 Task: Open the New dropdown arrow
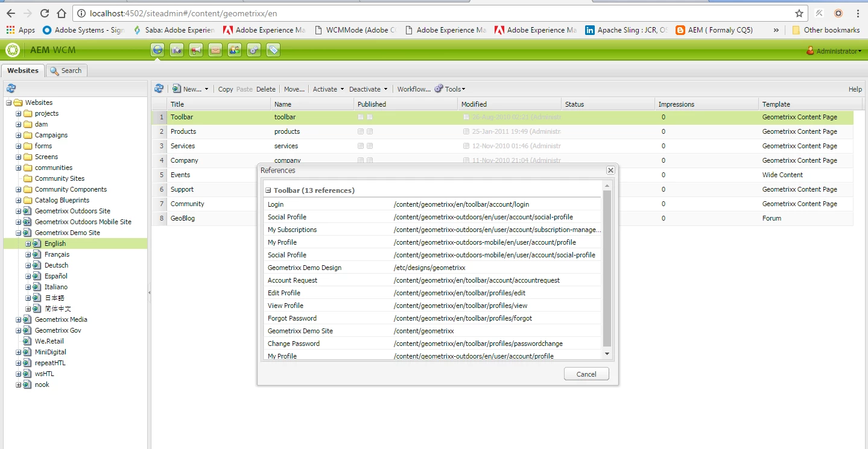(x=206, y=89)
